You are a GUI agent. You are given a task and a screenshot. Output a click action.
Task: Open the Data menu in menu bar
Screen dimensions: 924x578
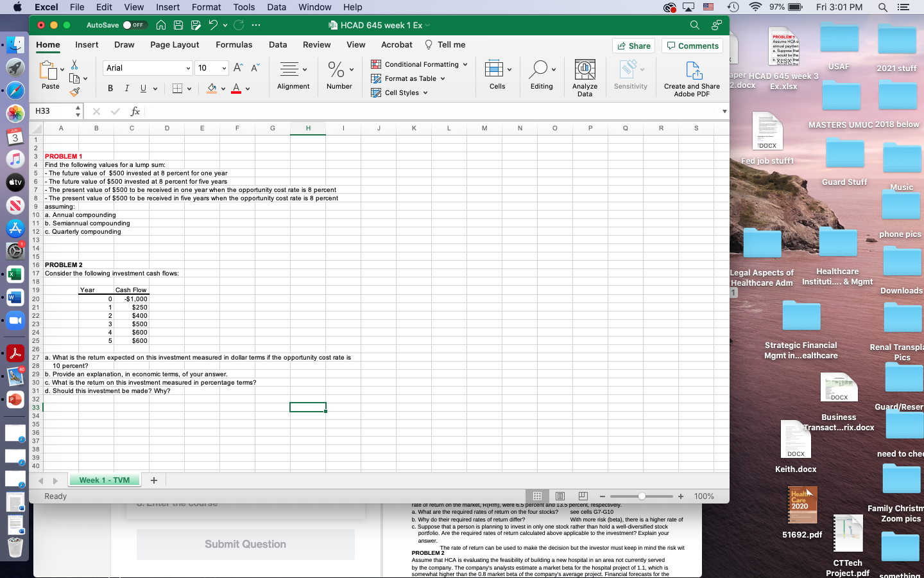276,7
